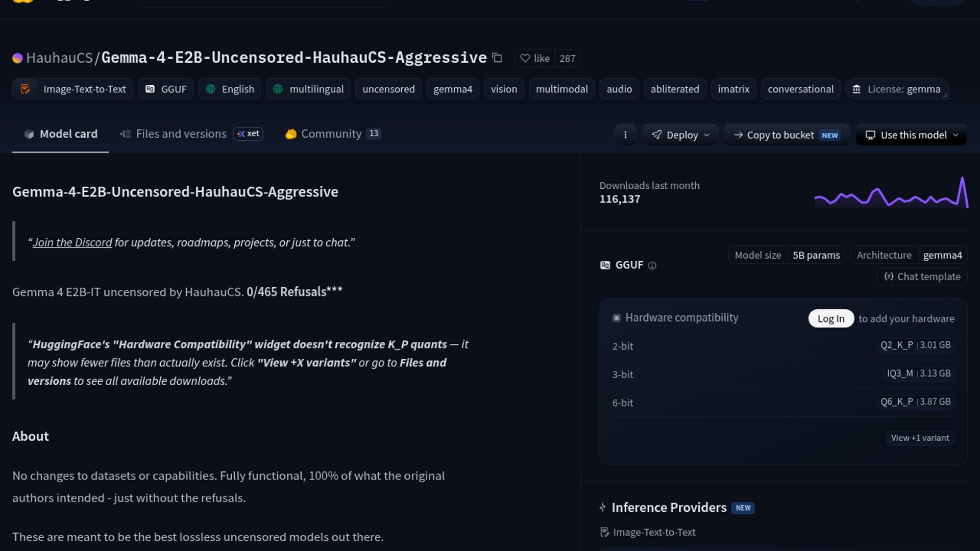Switch to the Files and versions tab

[191, 134]
